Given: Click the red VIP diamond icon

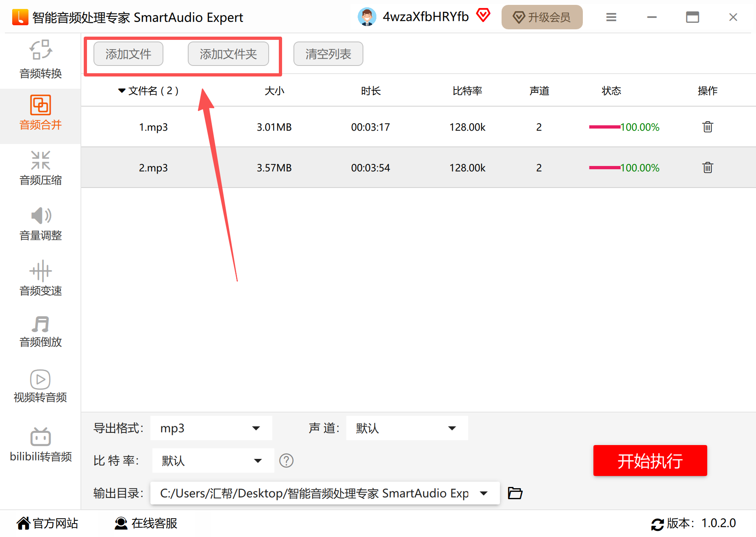Looking at the screenshot, I should click(x=483, y=15).
